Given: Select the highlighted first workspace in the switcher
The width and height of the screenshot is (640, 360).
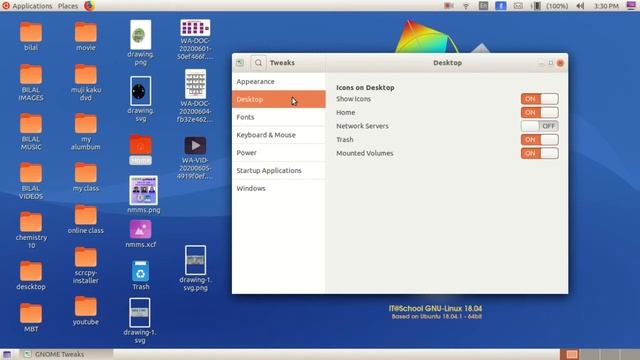Looking at the screenshot, I should [x=570, y=354].
